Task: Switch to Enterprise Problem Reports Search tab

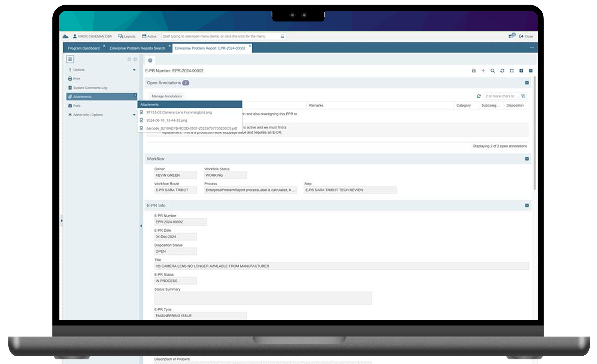Action: coord(137,48)
